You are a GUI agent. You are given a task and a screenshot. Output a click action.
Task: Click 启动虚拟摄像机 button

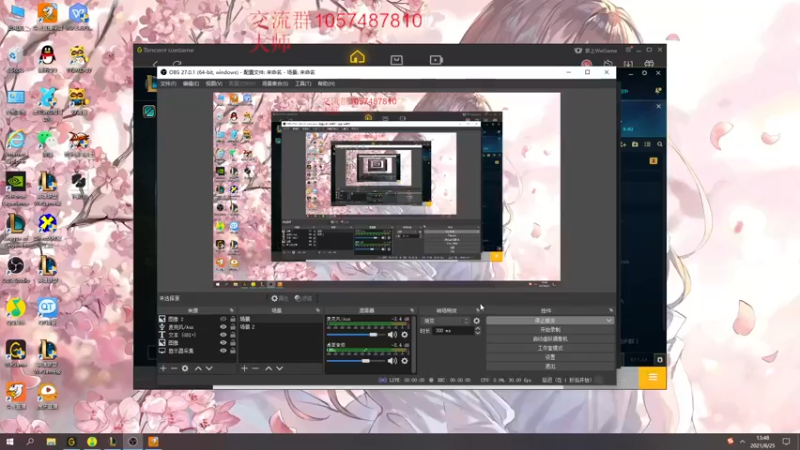coord(550,339)
